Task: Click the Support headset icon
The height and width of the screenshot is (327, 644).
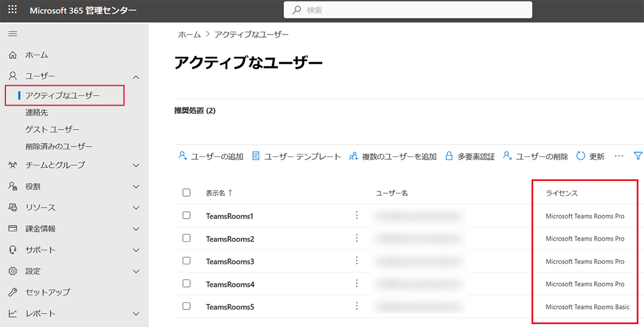Action: (13, 250)
